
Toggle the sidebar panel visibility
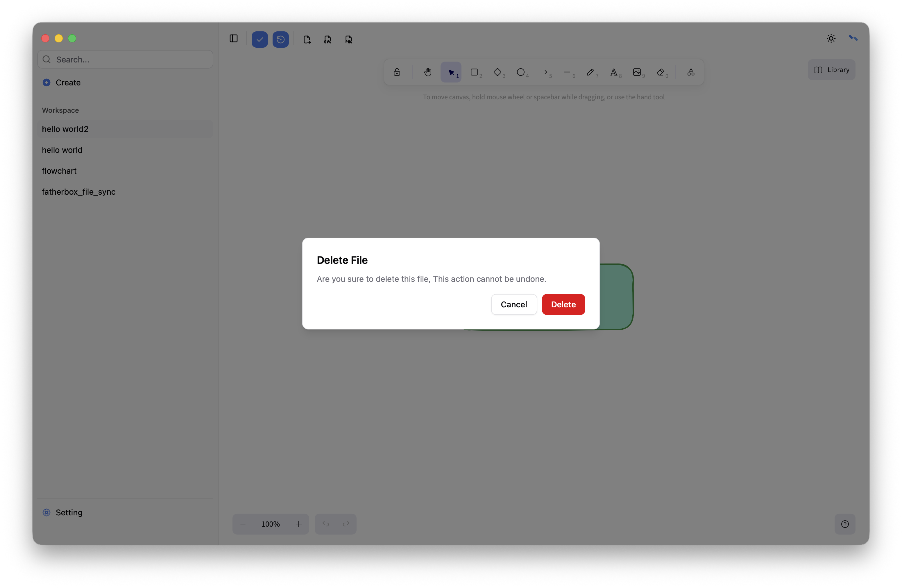tap(233, 39)
